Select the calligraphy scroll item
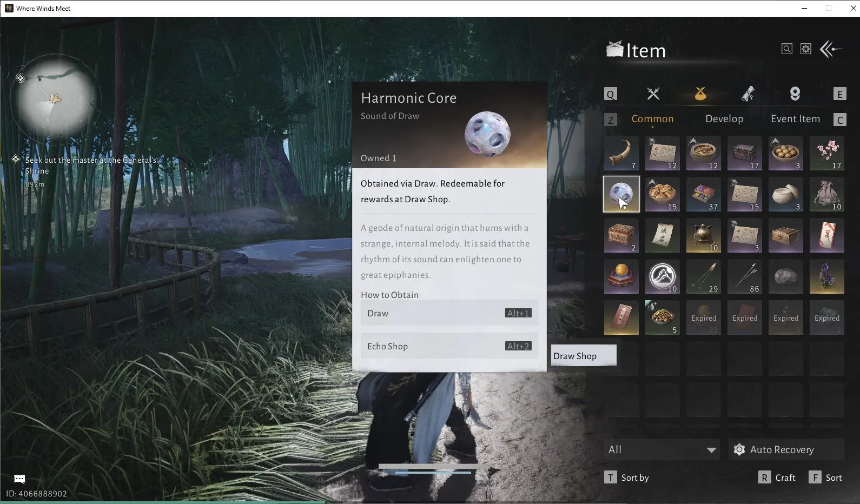Viewport: 860px width, 504px height. [x=662, y=235]
